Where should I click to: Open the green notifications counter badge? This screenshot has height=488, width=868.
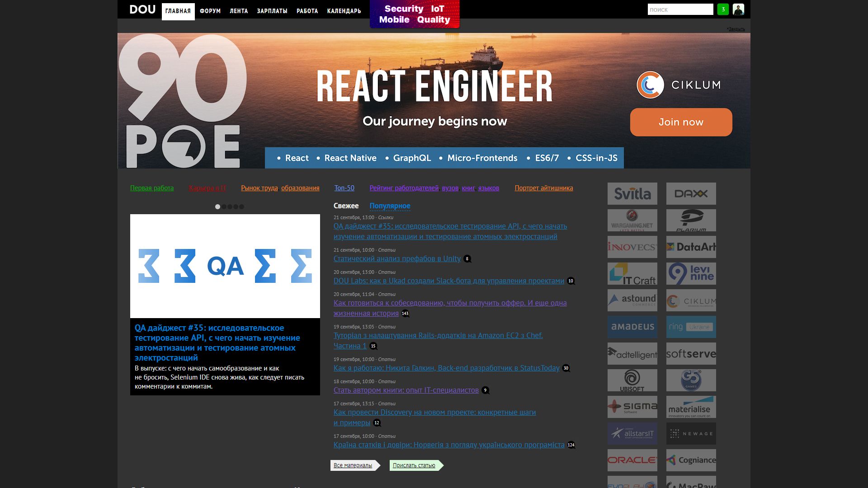pyautogui.click(x=723, y=9)
